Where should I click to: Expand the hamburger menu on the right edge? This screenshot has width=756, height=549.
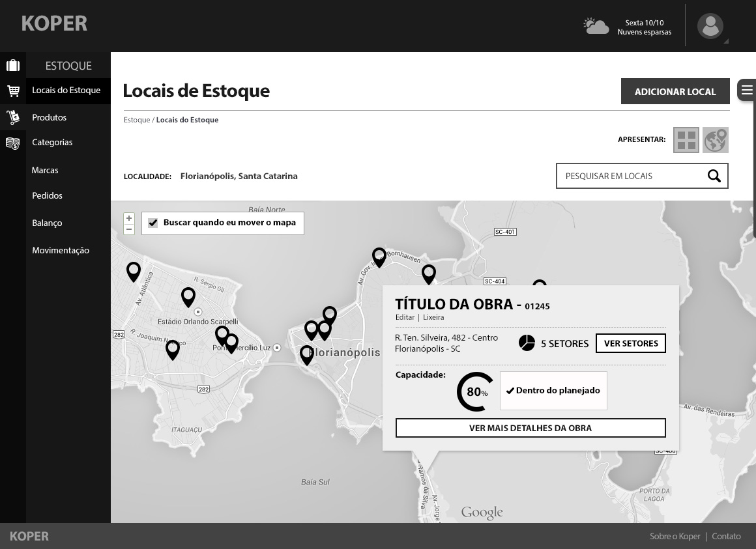point(747,90)
